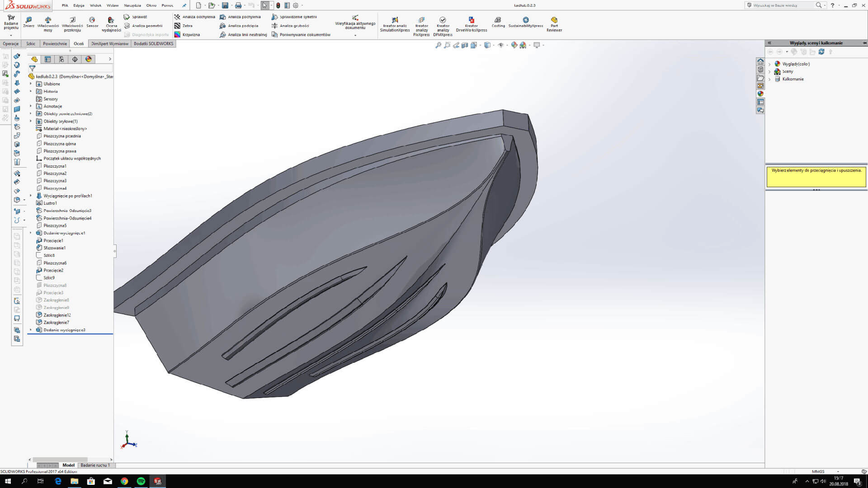Image resolution: width=868 pixels, height=488 pixels.
Task: Select Zaokrąglenie12 feature in tree
Action: pos(53,315)
